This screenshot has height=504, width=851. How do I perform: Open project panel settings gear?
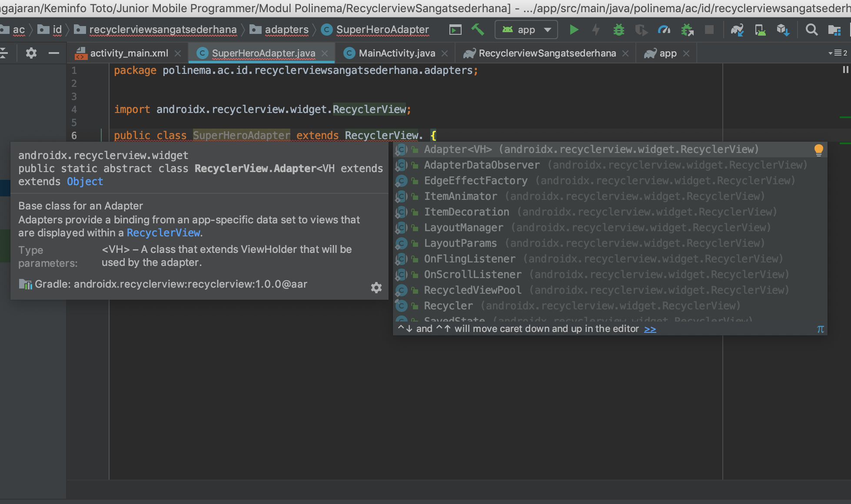pos(31,53)
